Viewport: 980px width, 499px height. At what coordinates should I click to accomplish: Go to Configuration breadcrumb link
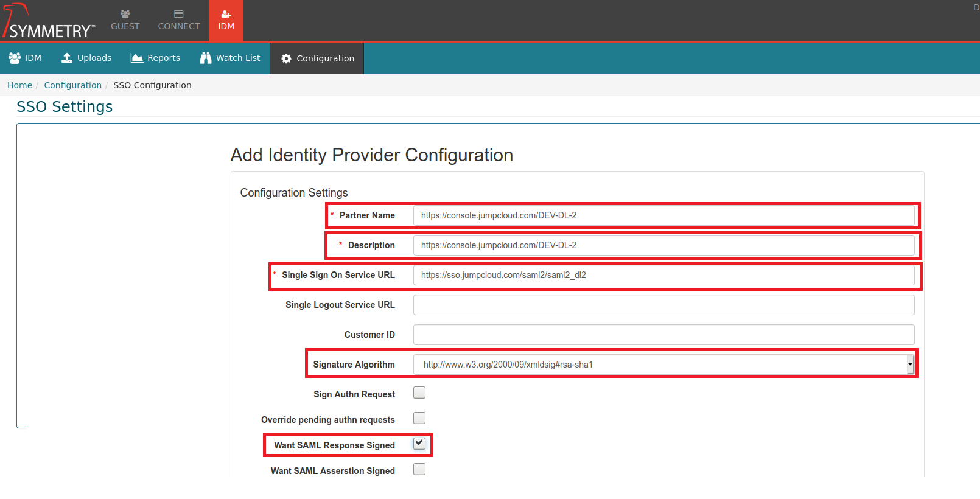tap(72, 85)
